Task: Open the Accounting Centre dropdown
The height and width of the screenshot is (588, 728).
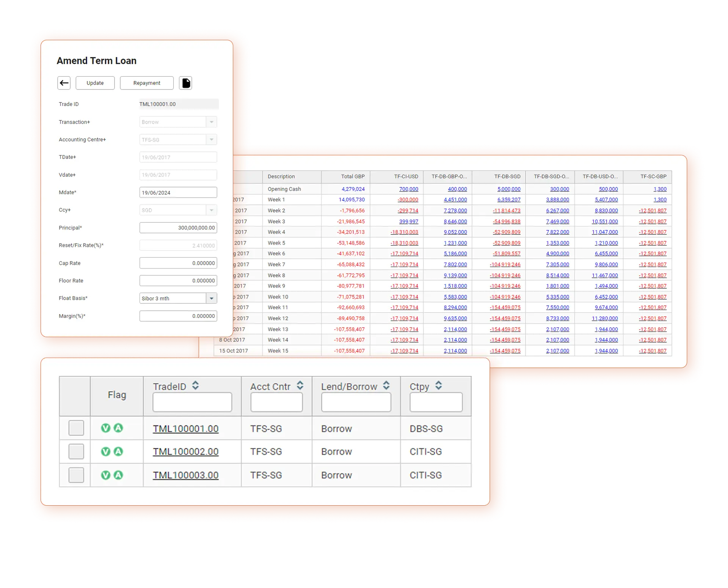Action: pyautogui.click(x=212, y=140)
